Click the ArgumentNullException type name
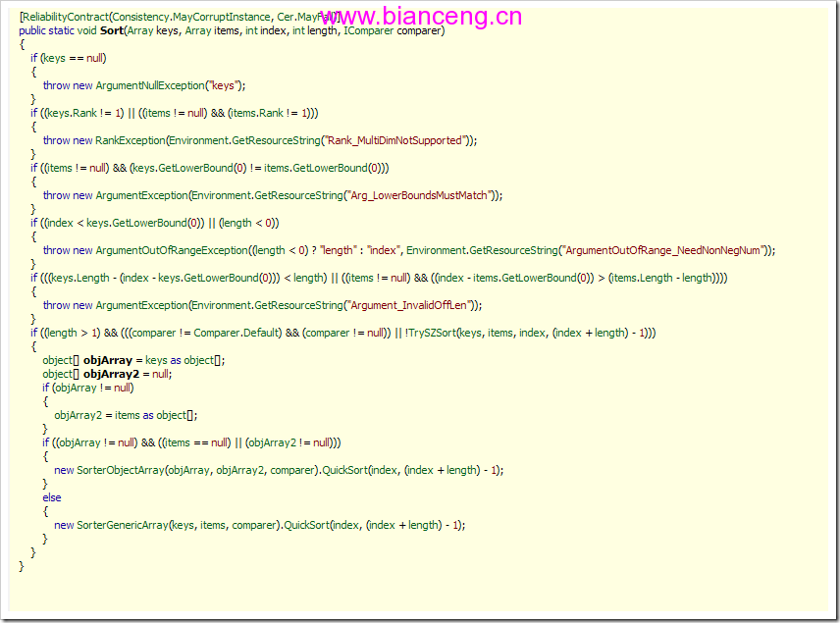This screenshot has height=623, width=840. coord(150,85)
